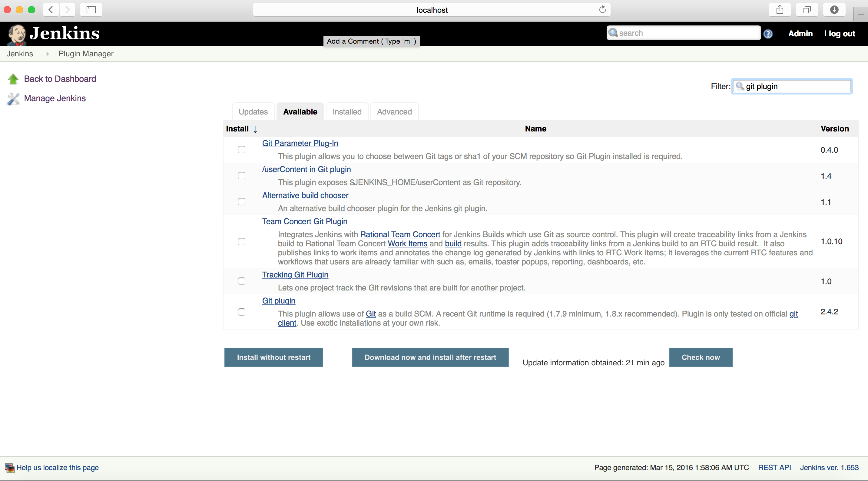Check the Git Parameter Plug-In install checkbox
Screen dimensions: 868x481
coord(242,150)
